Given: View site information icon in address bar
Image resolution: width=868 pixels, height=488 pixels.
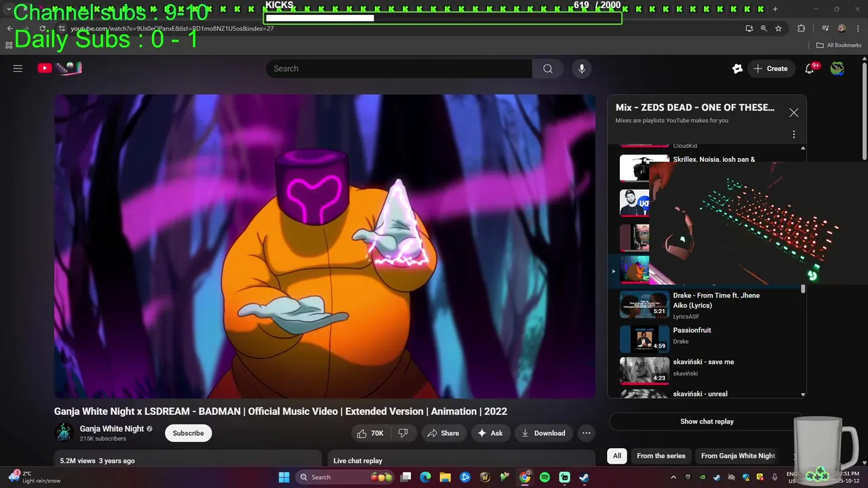Looking at the screenshot, I should coord(61,28).
